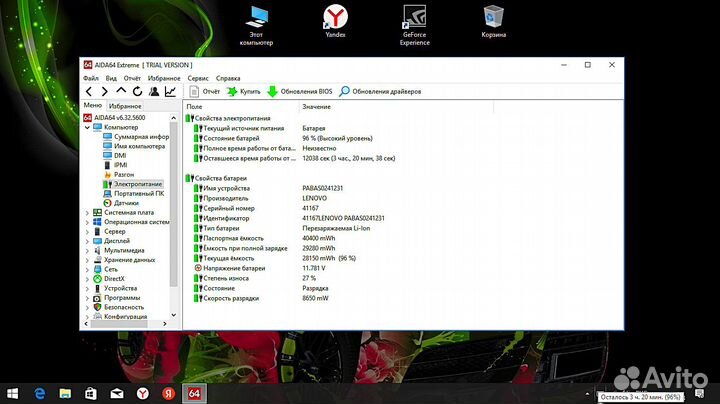
Task: Click sidebar scroll down arrow
Action: 174,315
